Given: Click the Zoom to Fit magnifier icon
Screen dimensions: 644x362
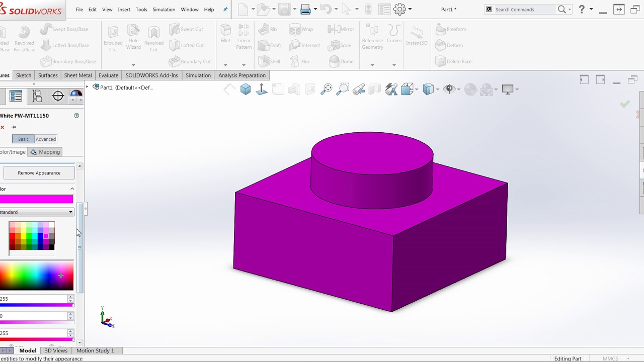Looking at the screenshot, I should click(327, 89).
